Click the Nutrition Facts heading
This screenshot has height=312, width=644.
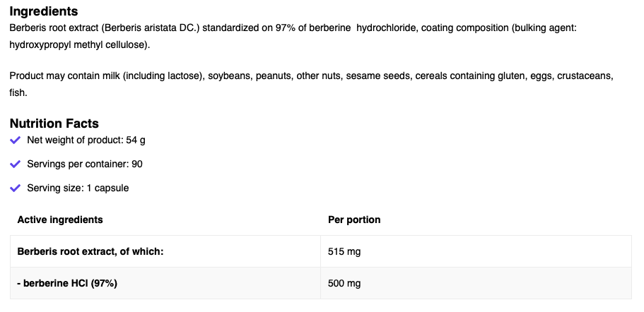tap(54, 124)
